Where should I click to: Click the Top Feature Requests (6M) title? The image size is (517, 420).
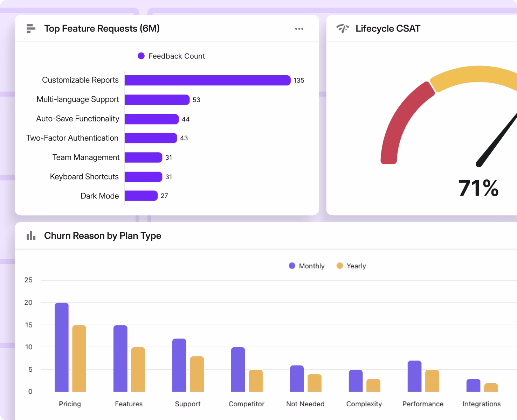102,28
